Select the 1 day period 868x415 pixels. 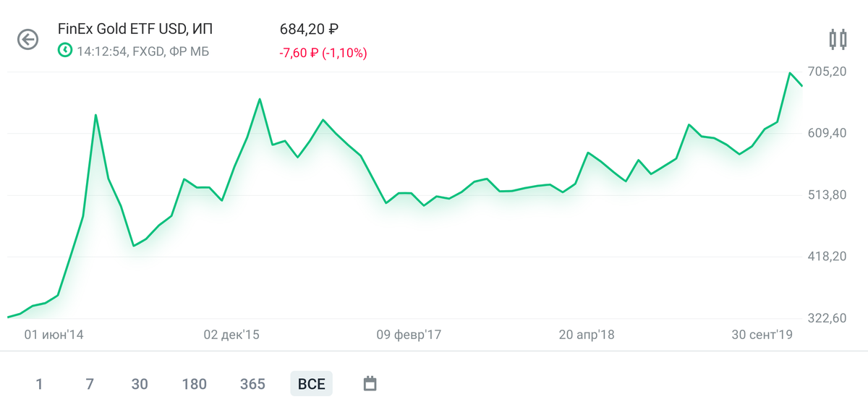click(x=39, y=384)
